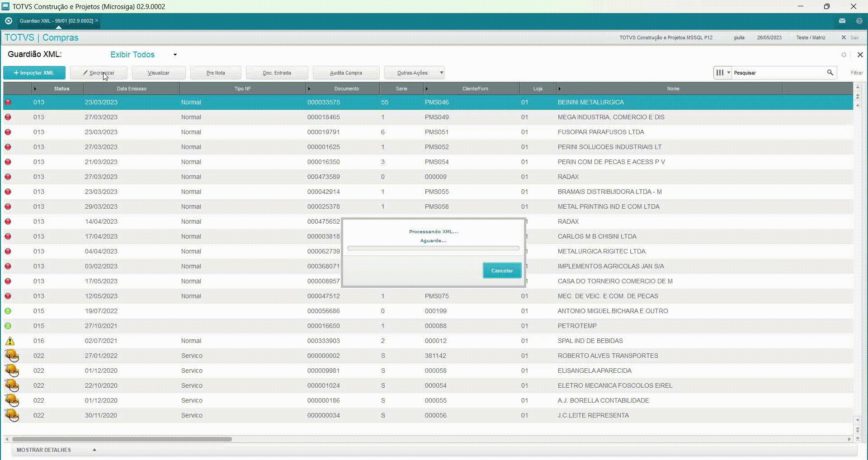Select the Guardiao XML - 99/01 tab
The width and height of the screenshot is (868, 460).
tap(57, 21)
